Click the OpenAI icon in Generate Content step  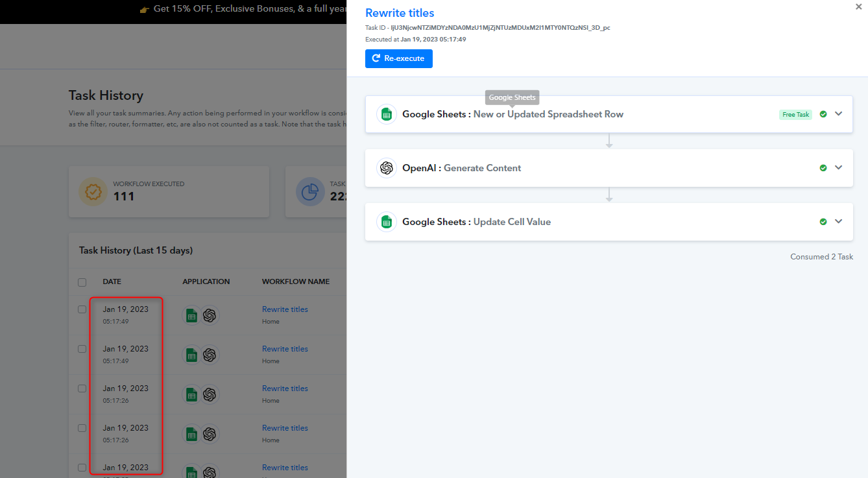[387, 168]
